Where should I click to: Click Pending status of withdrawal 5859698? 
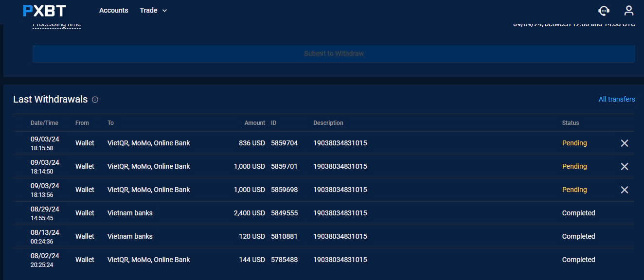(x=574, y=190)
